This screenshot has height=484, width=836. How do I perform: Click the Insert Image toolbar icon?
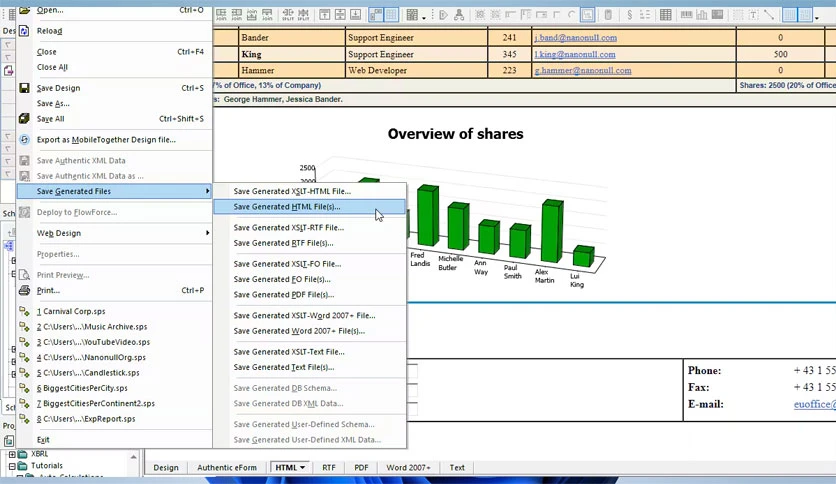[x=717, y=15]
